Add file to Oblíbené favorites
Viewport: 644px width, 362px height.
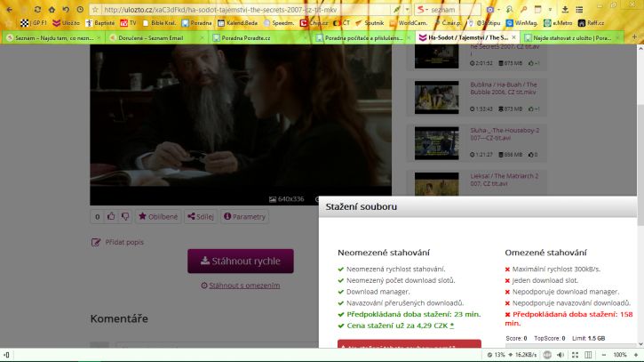pyautogui.click(x=158, y=216)
